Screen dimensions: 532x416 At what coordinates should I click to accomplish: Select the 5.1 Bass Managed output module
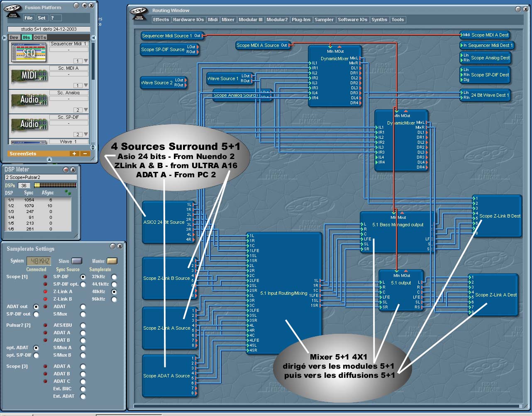397,232
